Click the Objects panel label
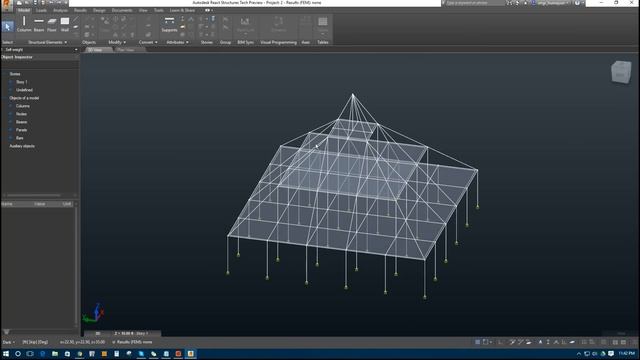The height and width of the screenshot is (360, 640). click(x=89, y=42)
